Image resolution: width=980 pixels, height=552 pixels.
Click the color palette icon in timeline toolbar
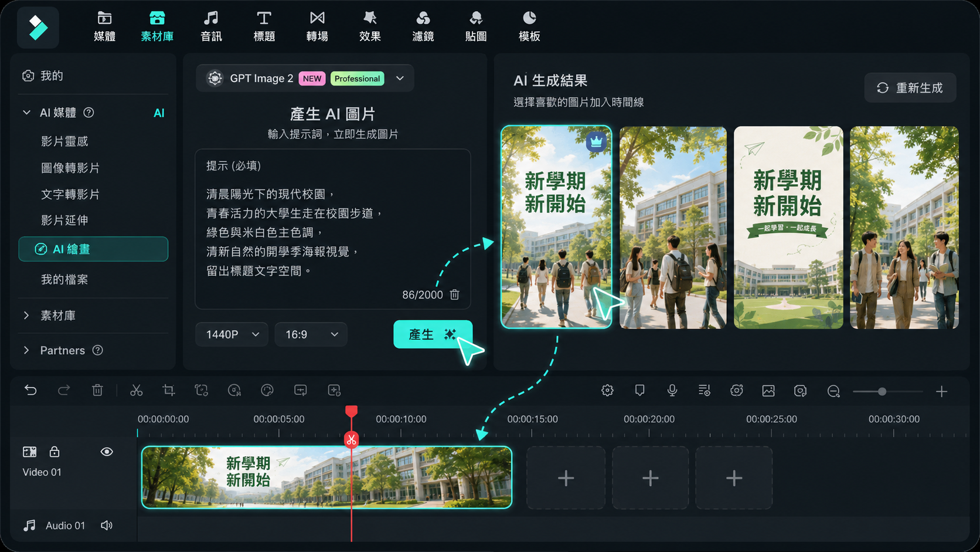[267, 390]
